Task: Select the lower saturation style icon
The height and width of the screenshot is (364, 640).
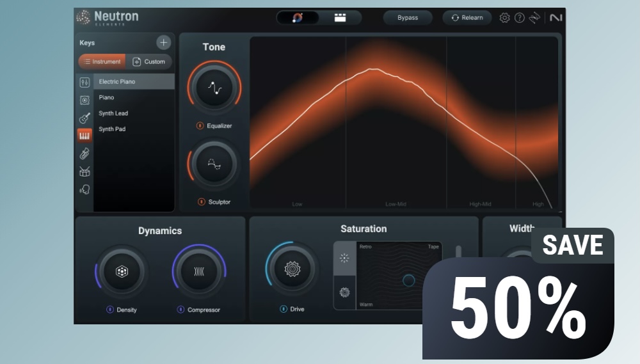Action: coord(344,292)
